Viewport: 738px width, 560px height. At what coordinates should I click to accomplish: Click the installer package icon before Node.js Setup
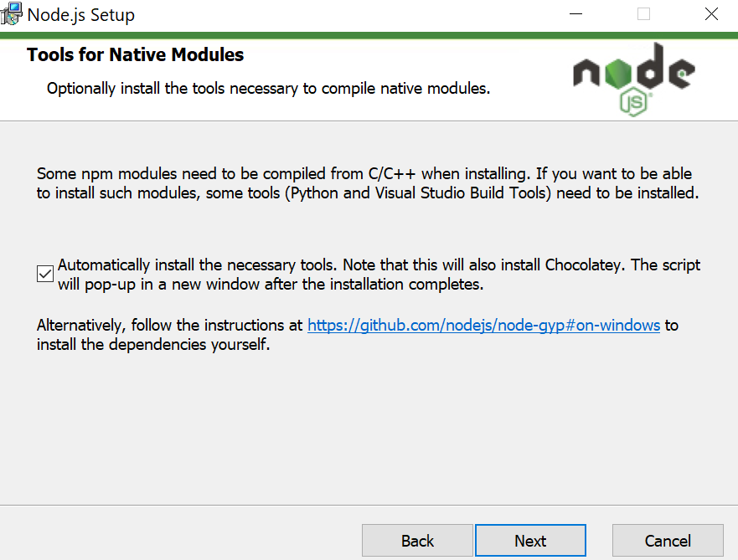12,13
